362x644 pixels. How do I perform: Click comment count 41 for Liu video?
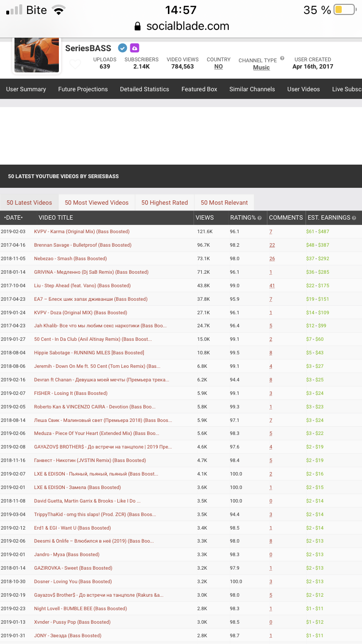(272, 286)
